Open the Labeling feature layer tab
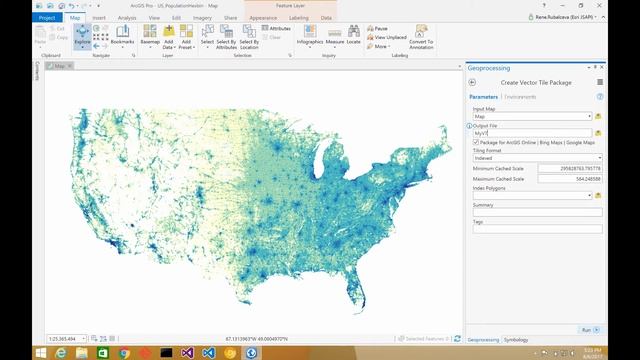 click(x=299, y=18)
